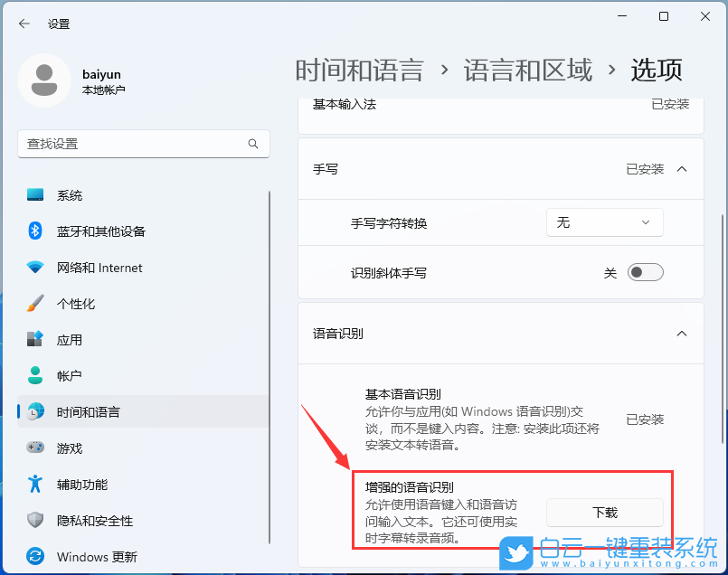Open 时间和语言 in the sidebar

88,412
